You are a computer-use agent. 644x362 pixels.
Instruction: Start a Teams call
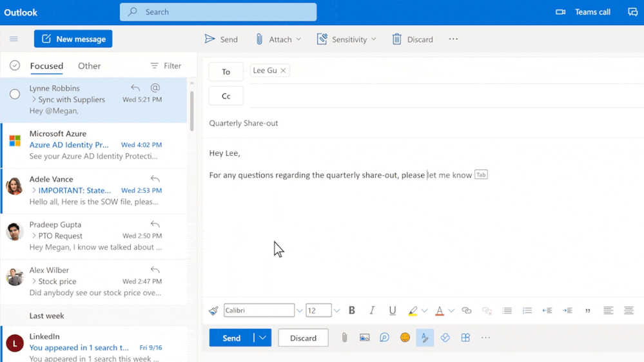[583, 12]
